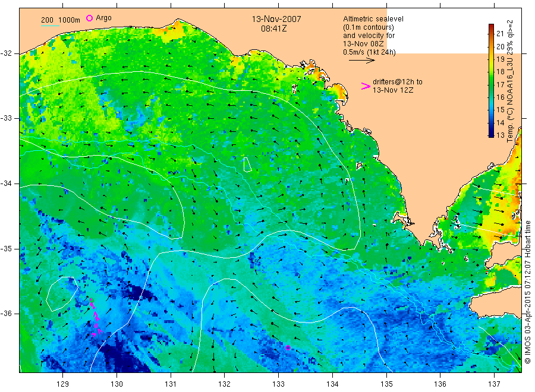Click the '200 1000m' depth legend text
This screenshot has height=392, width=535.
pyautogui.click(x=61, y=20)
